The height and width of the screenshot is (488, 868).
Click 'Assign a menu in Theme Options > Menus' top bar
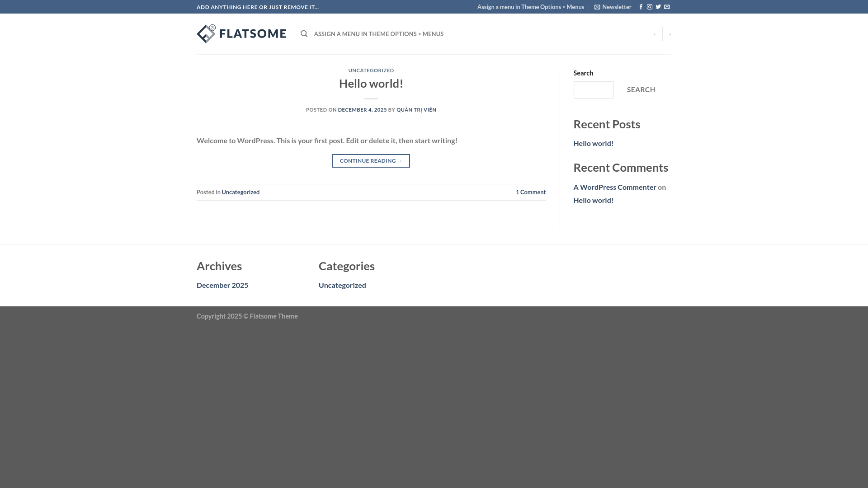pos(531,7)
